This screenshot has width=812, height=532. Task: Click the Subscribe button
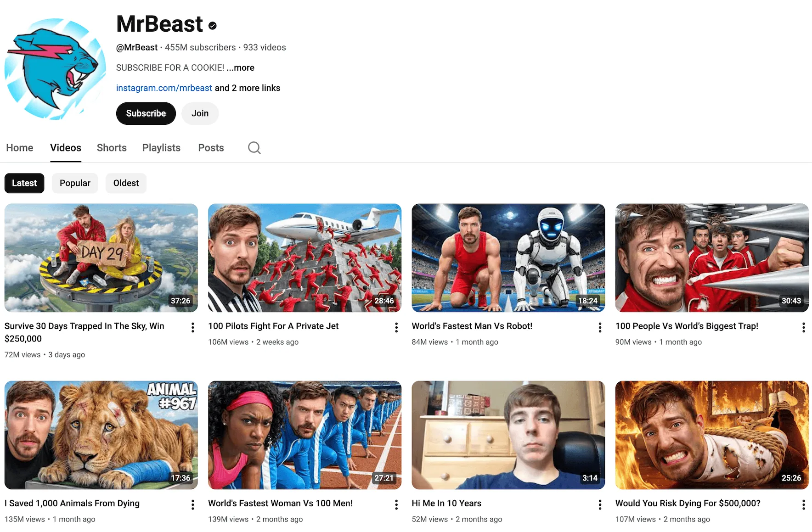[x=146, y=113]
